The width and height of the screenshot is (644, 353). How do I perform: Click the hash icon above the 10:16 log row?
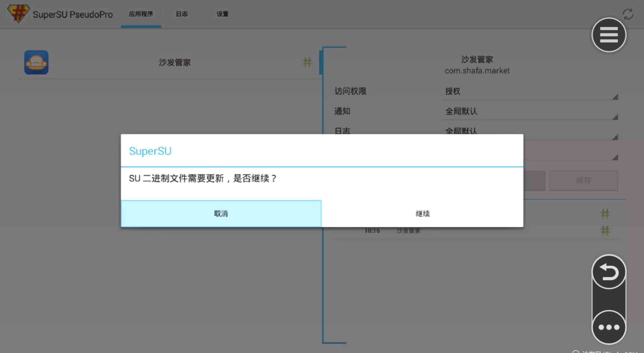pyautogui.click(x=605, y=214)
